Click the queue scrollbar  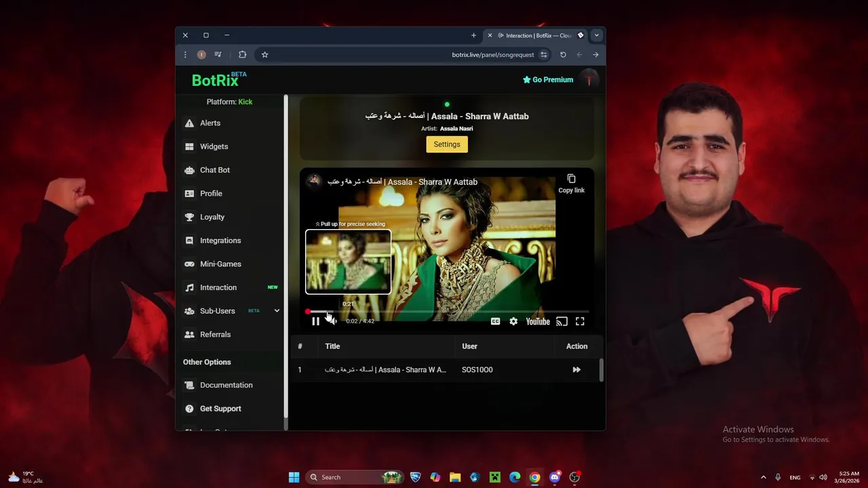pos(601,370)
